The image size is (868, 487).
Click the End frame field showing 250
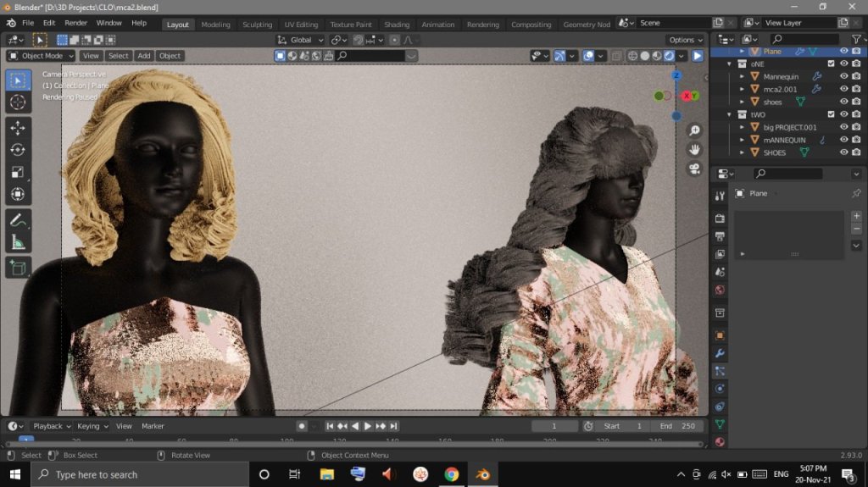[x=677, y=426]
